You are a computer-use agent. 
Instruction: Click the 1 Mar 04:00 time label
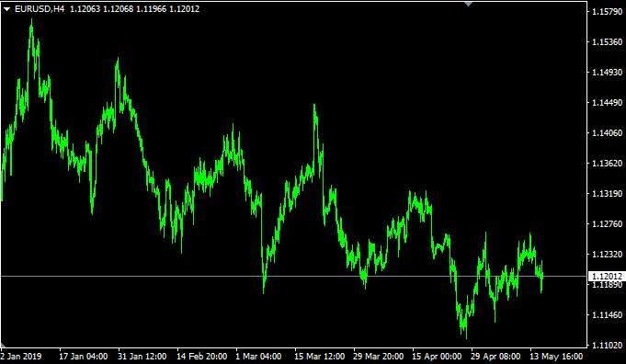(258, 356)
